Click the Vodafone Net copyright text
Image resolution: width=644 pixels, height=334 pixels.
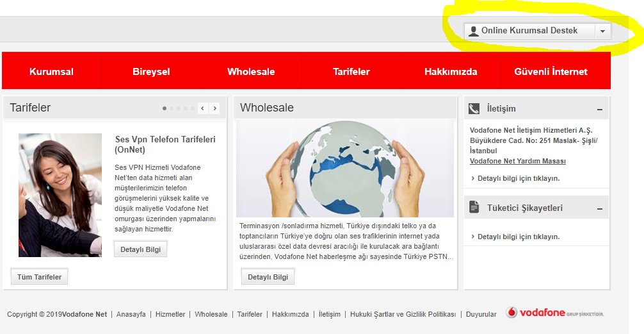point(57,314)
